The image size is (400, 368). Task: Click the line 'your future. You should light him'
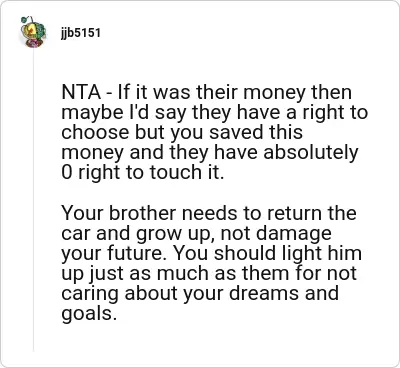pyautogui.click(x=211, y=254)
